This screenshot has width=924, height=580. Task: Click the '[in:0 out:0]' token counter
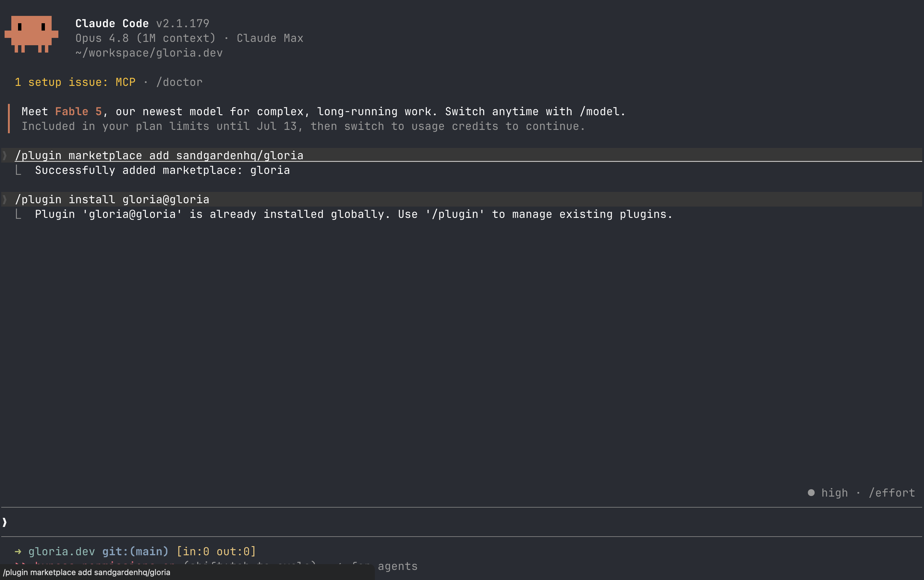pos(216,552)
